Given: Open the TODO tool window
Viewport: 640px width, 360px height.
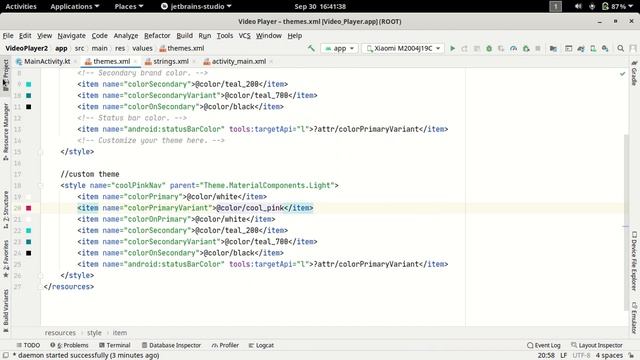Looking at the screenshot, I should click(28, 345).
